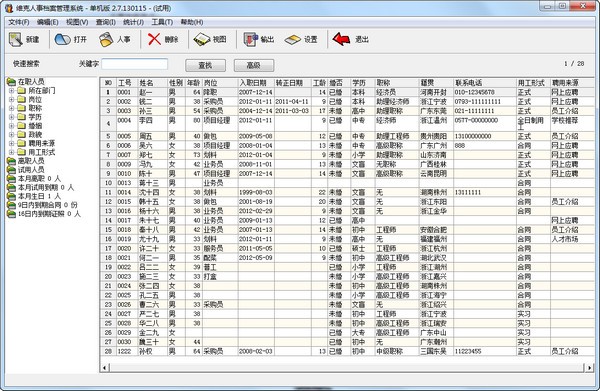Expand the 用工形式 folder in the tree
This screenshot has width=600, height=391.
pyautogui.click(x=11, y=152)
